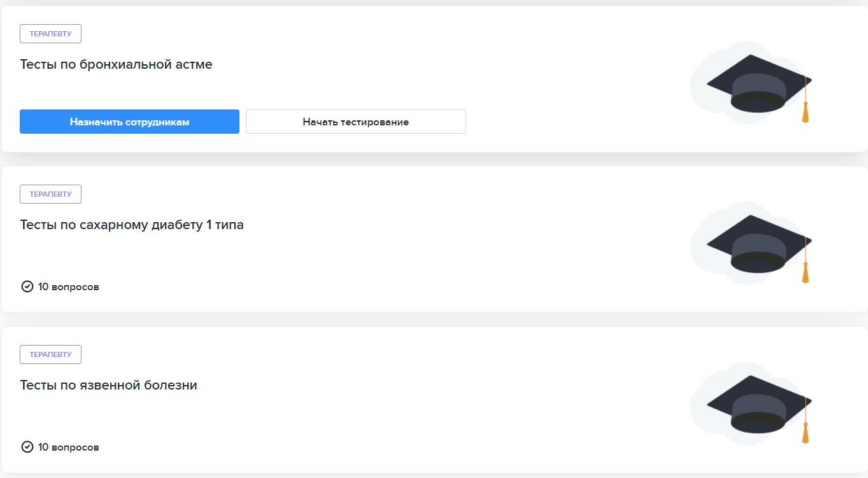The width and height of the screenshot is (868, 478).
Task: Select ТЕРАПЕВТУ tag on язвенной болезни card
Action: click(50, 355)
